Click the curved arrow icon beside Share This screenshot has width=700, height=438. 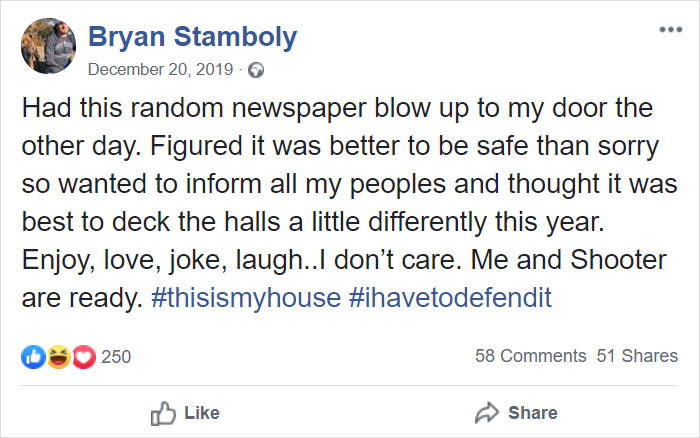pyautogui.click(x=488, y=413)
